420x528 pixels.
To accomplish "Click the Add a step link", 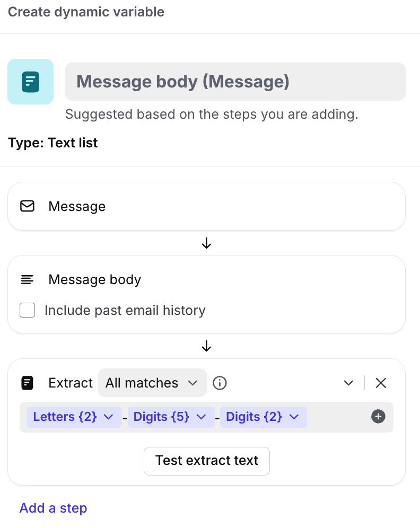I will [x=53, y=508].
